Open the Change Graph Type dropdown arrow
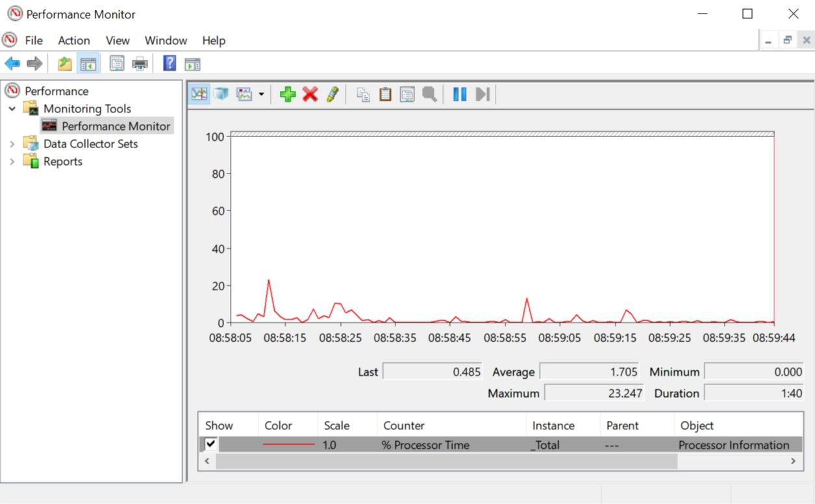 pyautogui.click(x=260, y=94)
